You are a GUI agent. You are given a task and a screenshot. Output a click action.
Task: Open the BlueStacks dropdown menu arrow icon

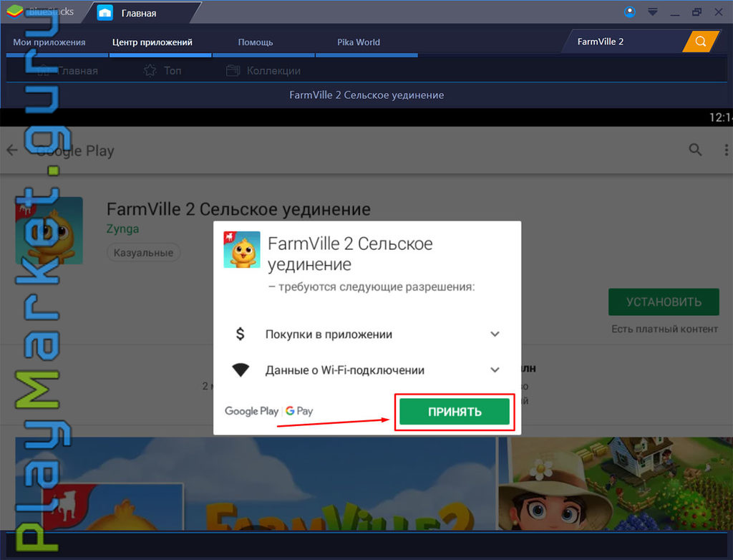(x=653, y=11)
